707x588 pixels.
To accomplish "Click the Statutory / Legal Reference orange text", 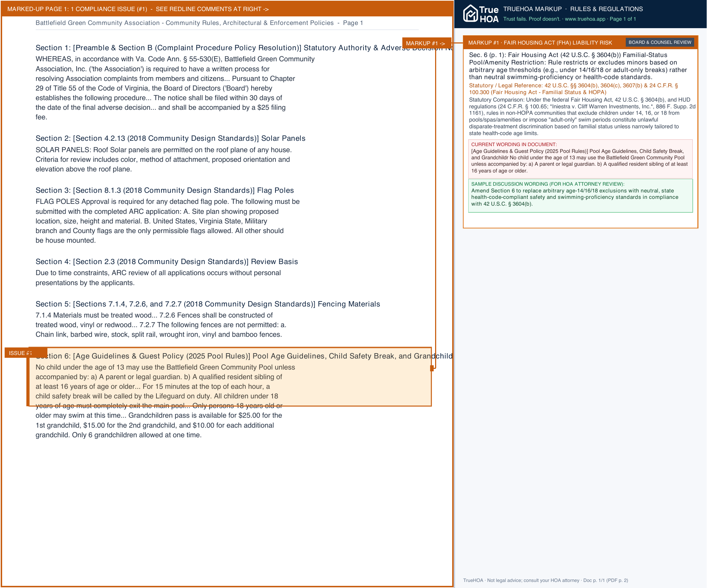I will 573,89.
